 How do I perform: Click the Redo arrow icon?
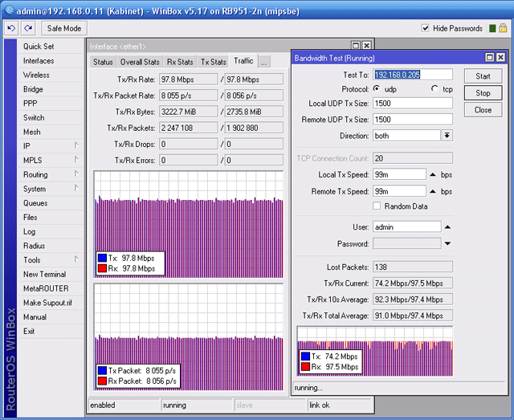29,28
